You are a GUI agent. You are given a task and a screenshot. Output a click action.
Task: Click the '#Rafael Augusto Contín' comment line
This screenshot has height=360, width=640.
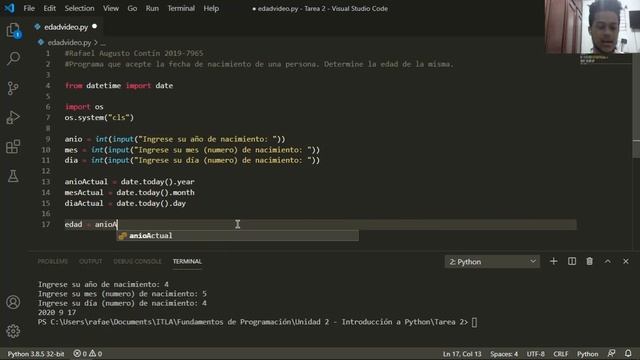point(133,53)
